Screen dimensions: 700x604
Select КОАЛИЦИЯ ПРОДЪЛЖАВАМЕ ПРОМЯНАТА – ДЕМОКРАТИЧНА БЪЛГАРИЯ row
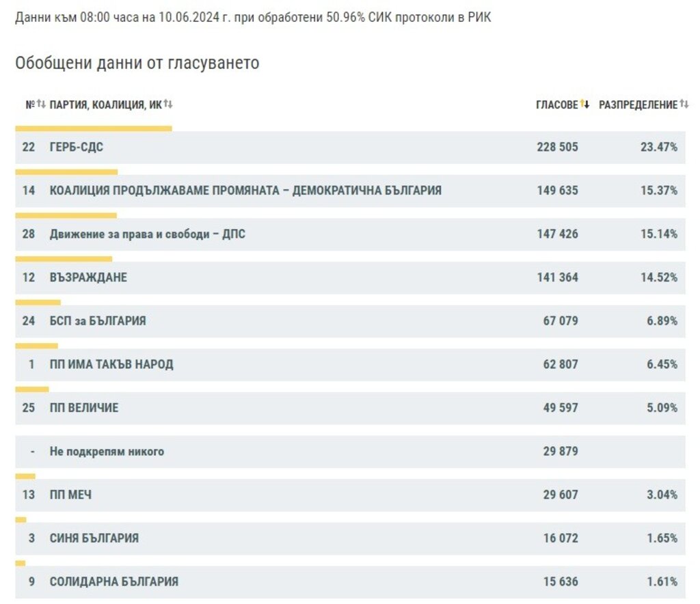coord(245,191)
